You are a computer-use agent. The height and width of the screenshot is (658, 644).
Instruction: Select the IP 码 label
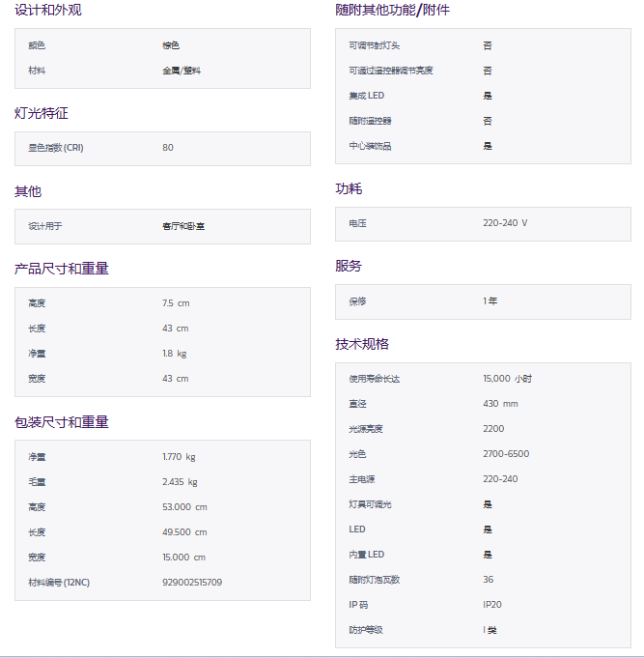[358, 605]
